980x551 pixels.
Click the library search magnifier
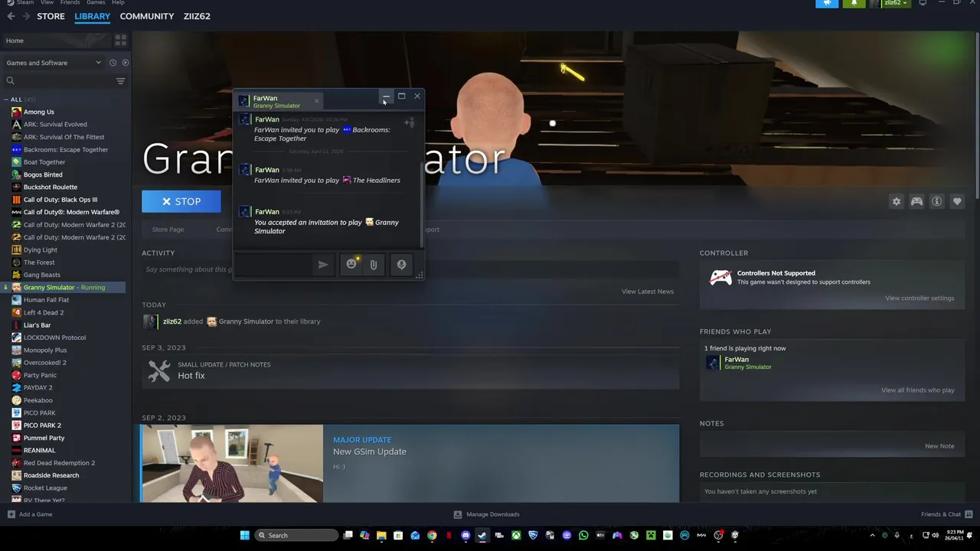11,80
